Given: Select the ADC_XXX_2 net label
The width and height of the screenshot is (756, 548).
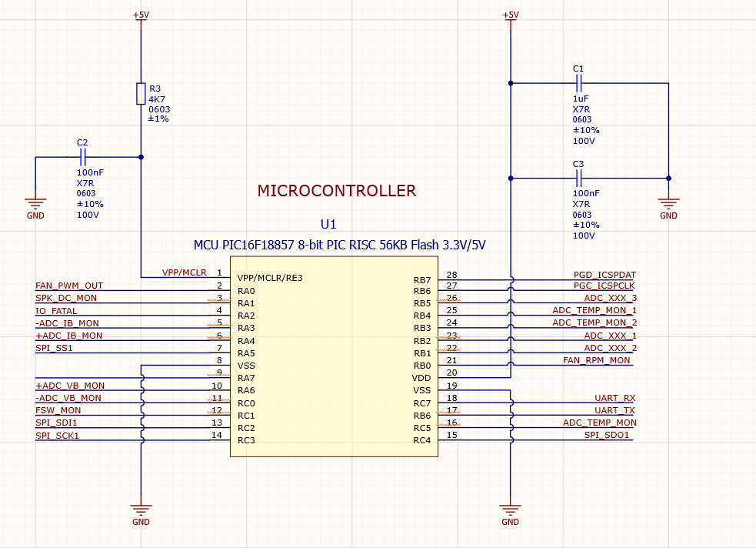Looking at the screenshot, I should coord(611,348).
